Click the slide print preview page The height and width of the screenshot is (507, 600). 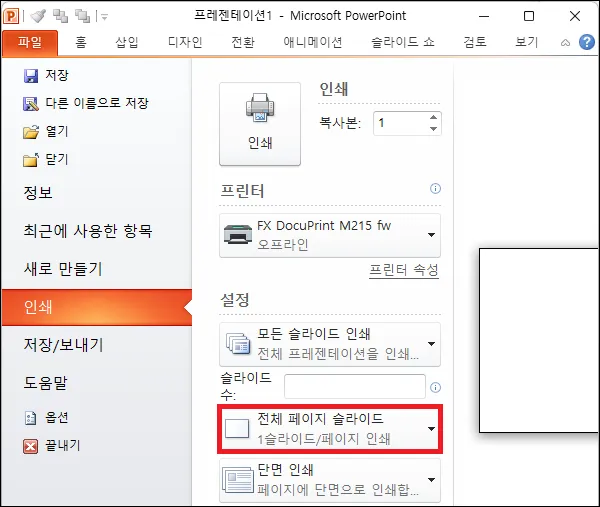pos(539,341)
